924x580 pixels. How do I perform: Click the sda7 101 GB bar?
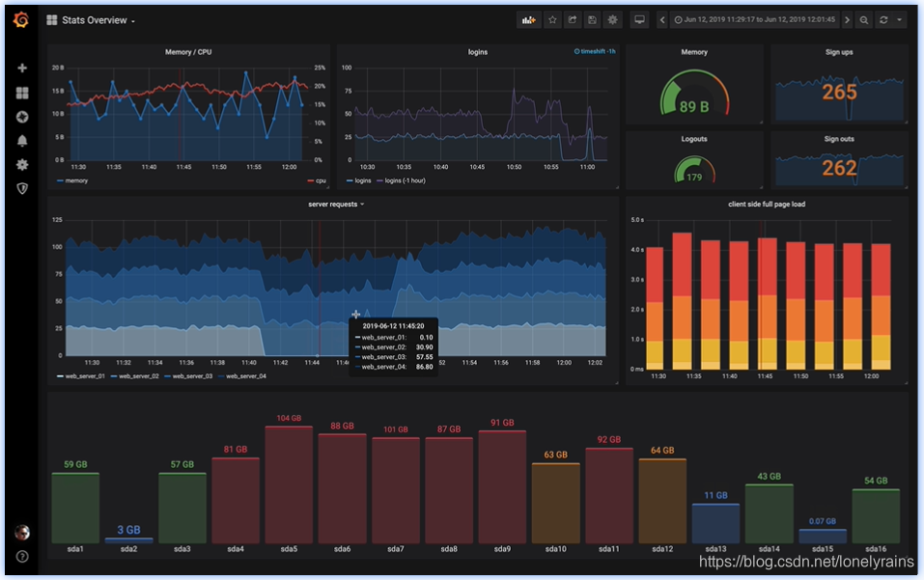point(396,490)
